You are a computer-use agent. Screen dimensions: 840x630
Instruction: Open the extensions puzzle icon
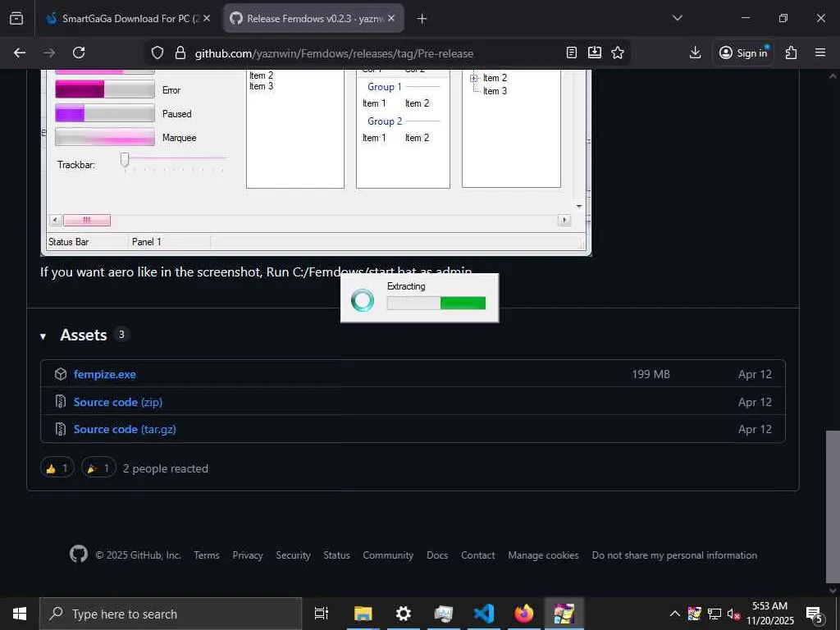[x=791, y=52]
